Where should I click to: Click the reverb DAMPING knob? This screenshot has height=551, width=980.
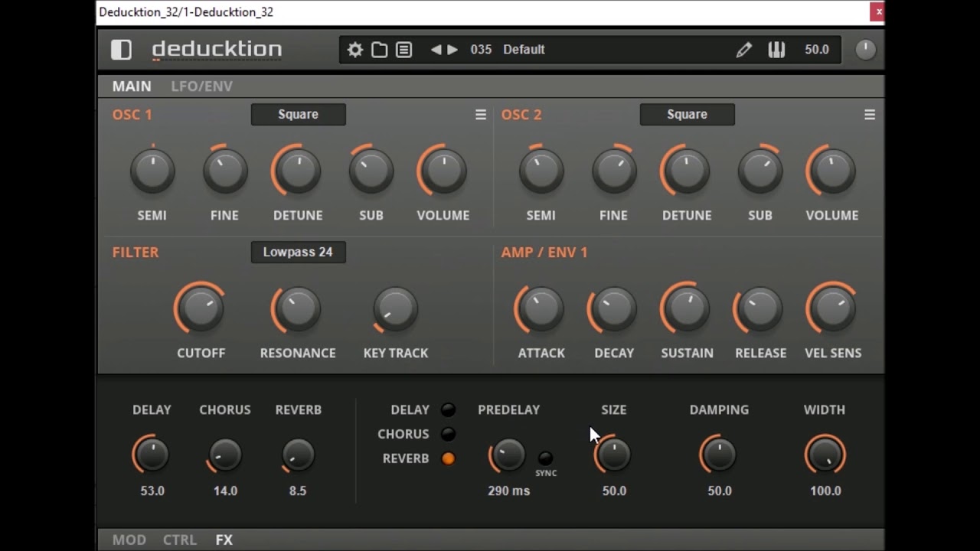click(x=719, y=455)
